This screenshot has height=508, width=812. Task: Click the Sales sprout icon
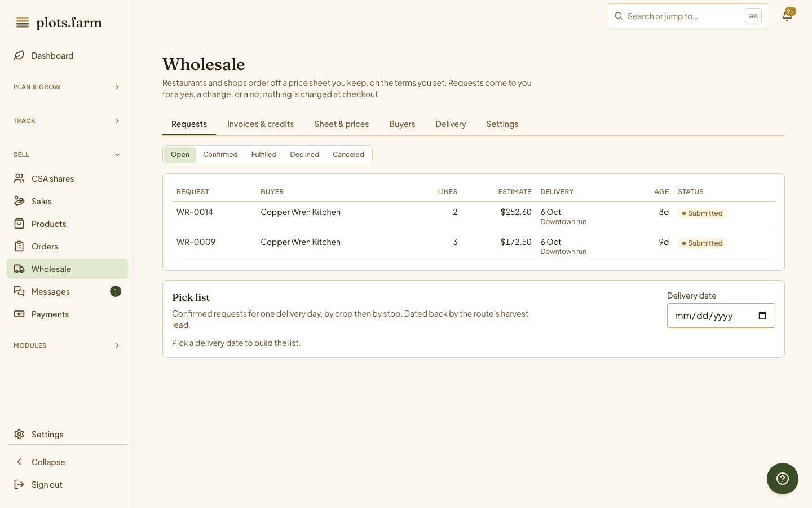[19, 201]
